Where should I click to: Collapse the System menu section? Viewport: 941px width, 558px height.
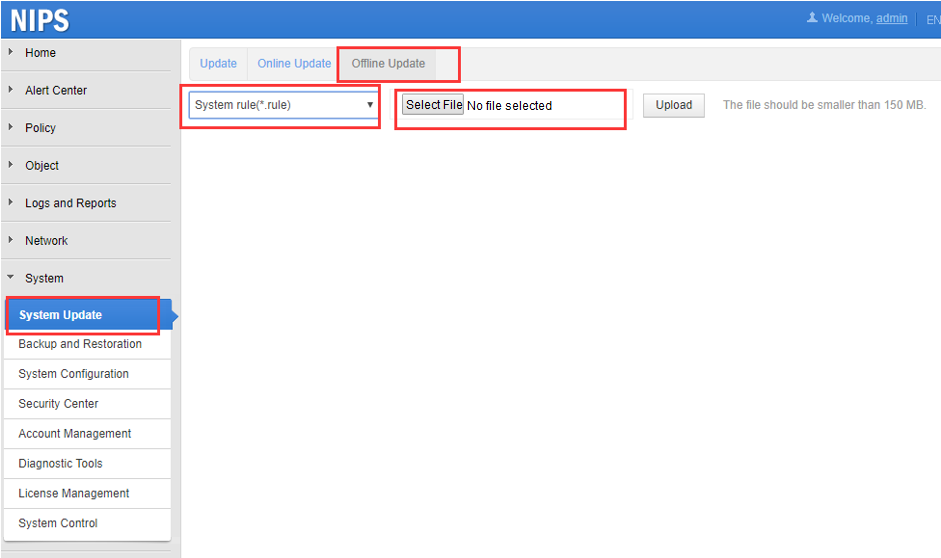pos(44,279)
